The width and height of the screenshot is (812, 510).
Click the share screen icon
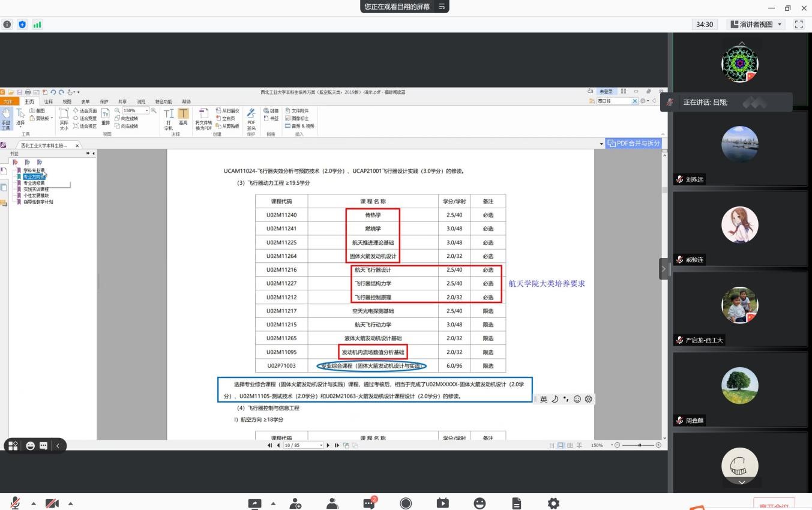pos(255,503)
